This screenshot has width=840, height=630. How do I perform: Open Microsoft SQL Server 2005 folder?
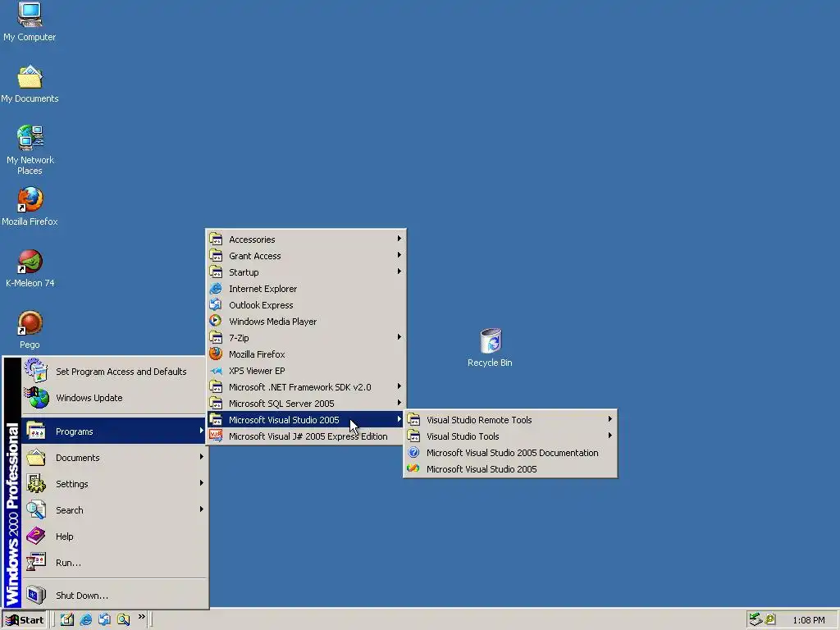(306, 404)
